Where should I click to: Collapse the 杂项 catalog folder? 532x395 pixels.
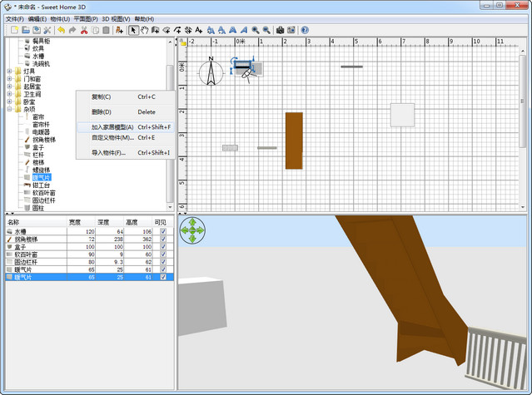click(9, 109)
